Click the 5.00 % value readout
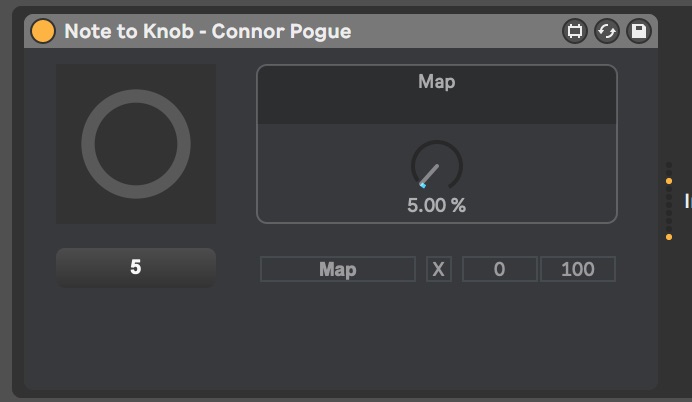The width and height of the screenshot is (692, 402). pos(436,206)
